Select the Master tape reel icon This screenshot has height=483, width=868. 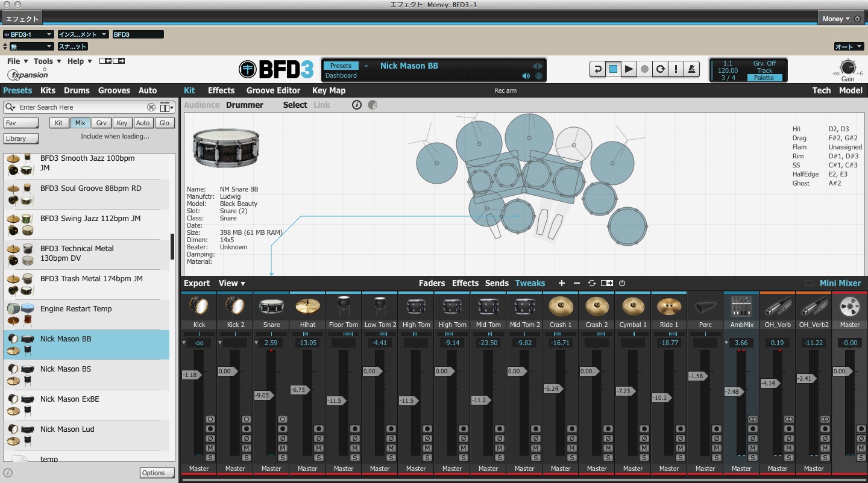pos(850,307)
